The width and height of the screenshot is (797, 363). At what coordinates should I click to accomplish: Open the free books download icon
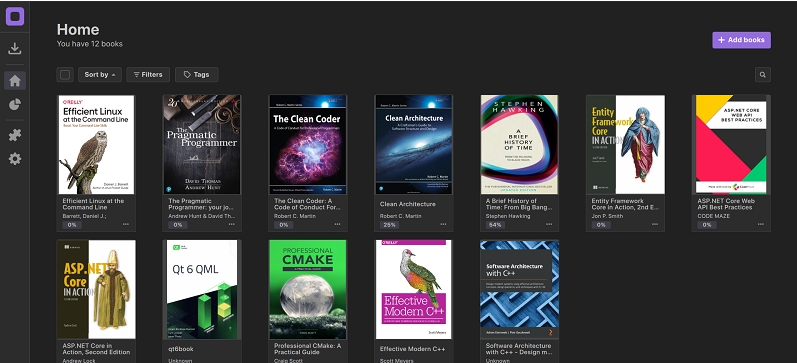click(x=15, y=49)
